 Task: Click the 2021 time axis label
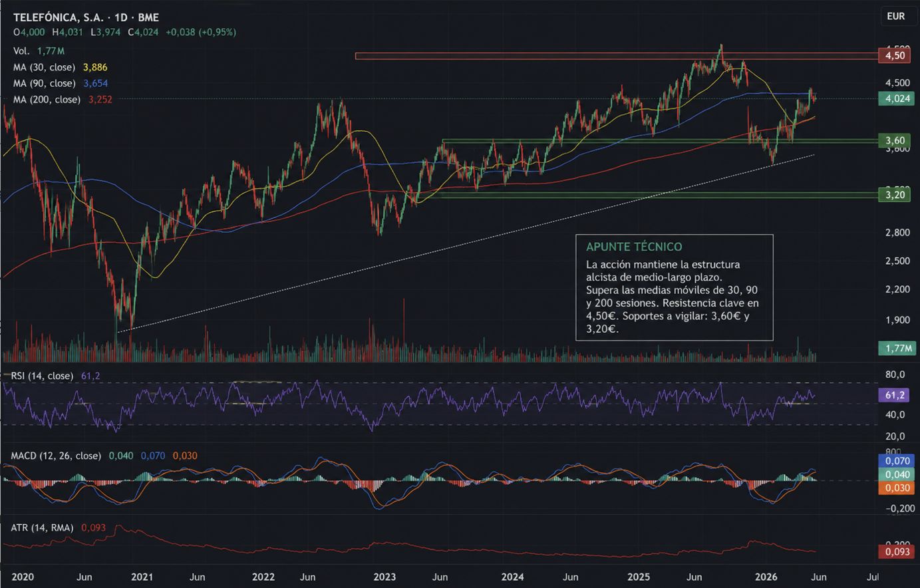point(142,577)
